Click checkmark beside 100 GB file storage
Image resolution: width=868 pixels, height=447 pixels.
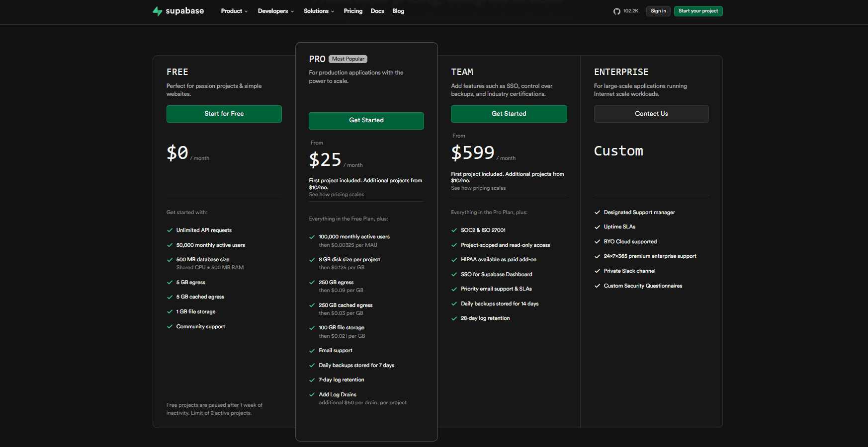312,328
